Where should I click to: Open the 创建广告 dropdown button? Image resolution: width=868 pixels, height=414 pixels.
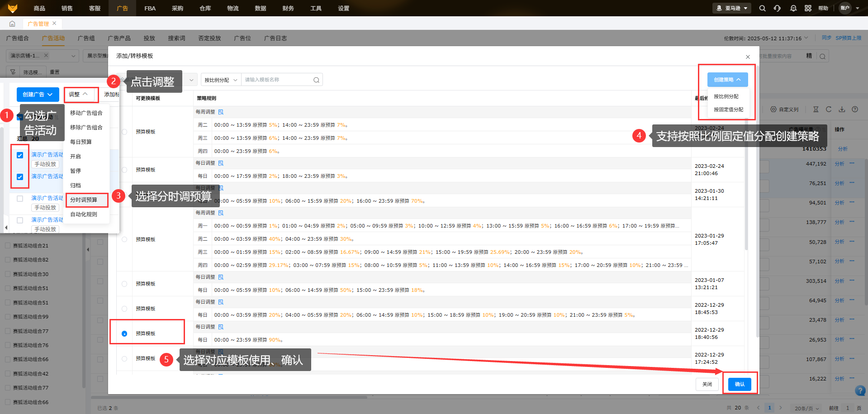coord(38,95)
